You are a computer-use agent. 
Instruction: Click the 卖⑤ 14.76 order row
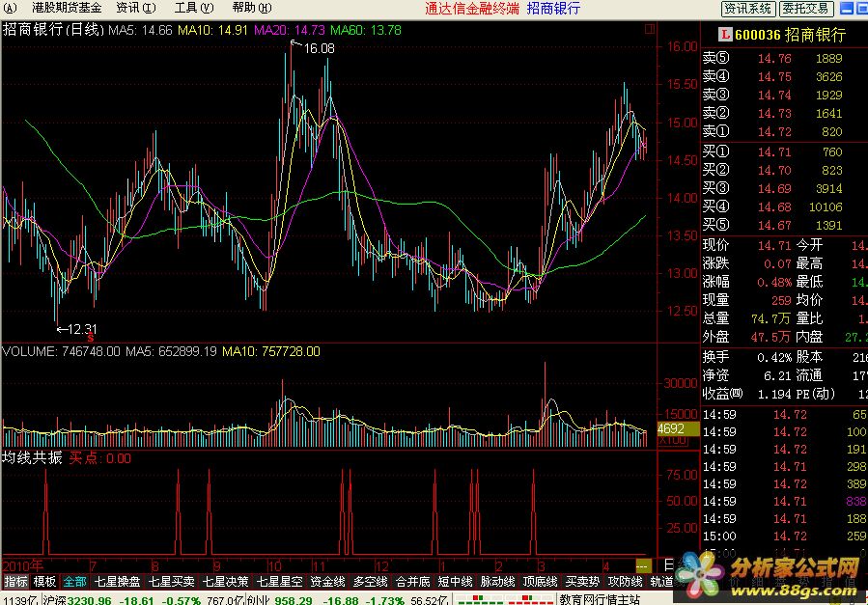[x=772, y=58]
